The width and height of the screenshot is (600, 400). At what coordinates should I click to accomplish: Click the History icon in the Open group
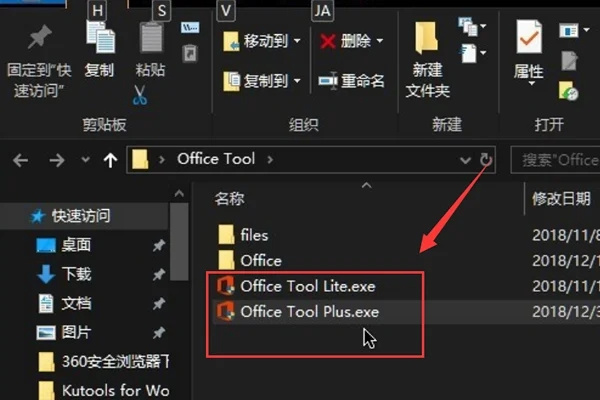click(x=569, y=91)
